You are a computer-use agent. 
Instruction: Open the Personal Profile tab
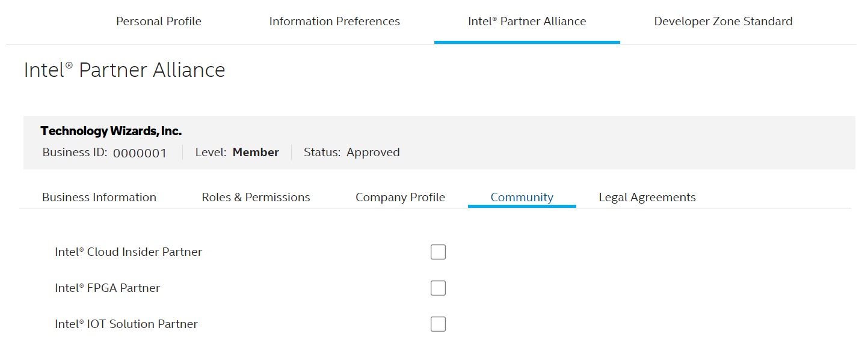click(x=159, y=22)
